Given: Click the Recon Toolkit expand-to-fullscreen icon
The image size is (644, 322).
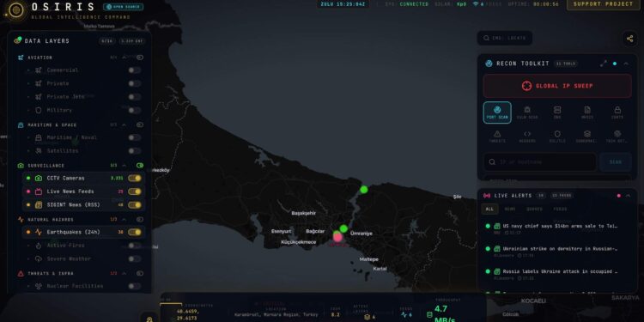Looking at the screenshot, I should [604, 64].
